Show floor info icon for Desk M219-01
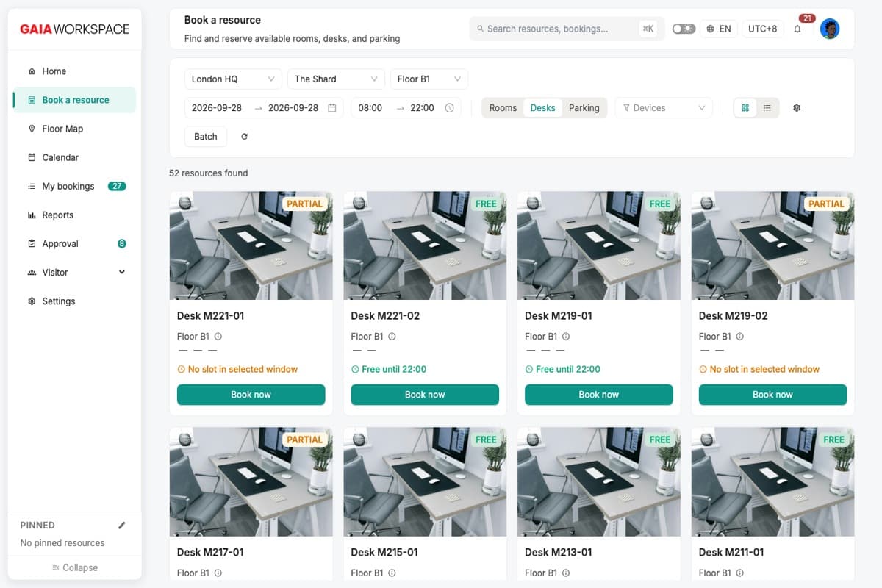 point(566,337)
